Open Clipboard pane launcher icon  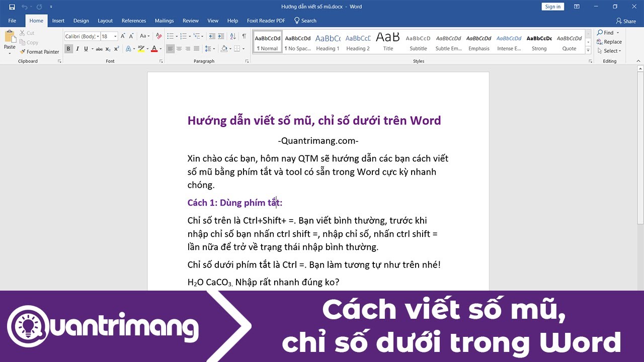click(59, 61)
